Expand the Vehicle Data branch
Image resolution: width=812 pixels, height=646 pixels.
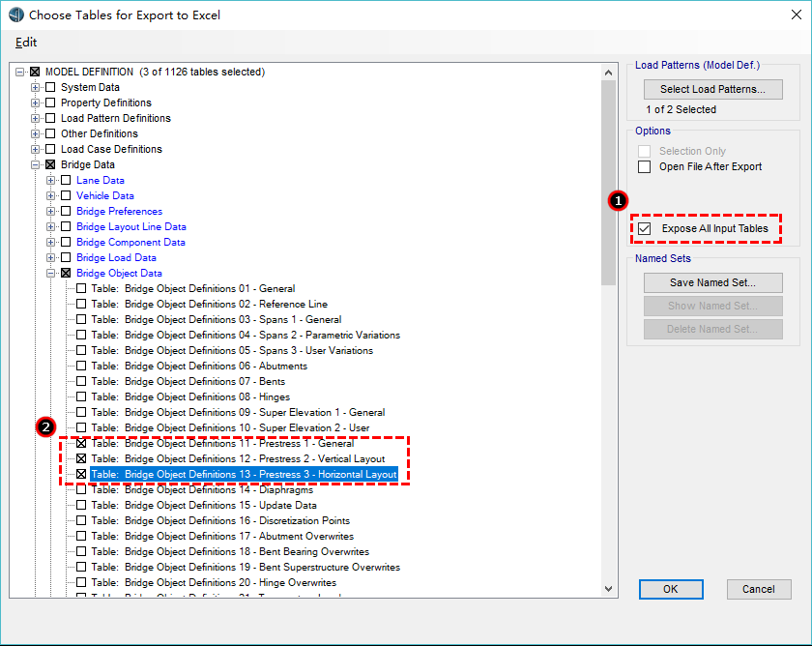tap(51, 195)
